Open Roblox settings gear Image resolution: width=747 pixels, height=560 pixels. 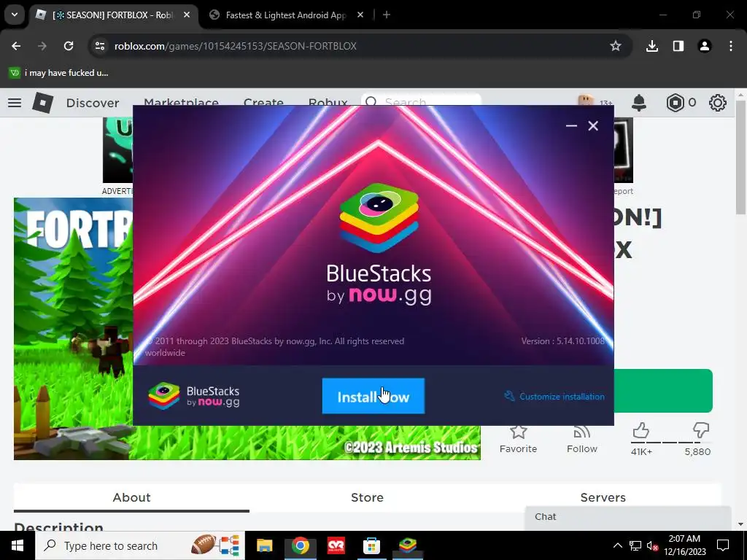coord(718,103)
